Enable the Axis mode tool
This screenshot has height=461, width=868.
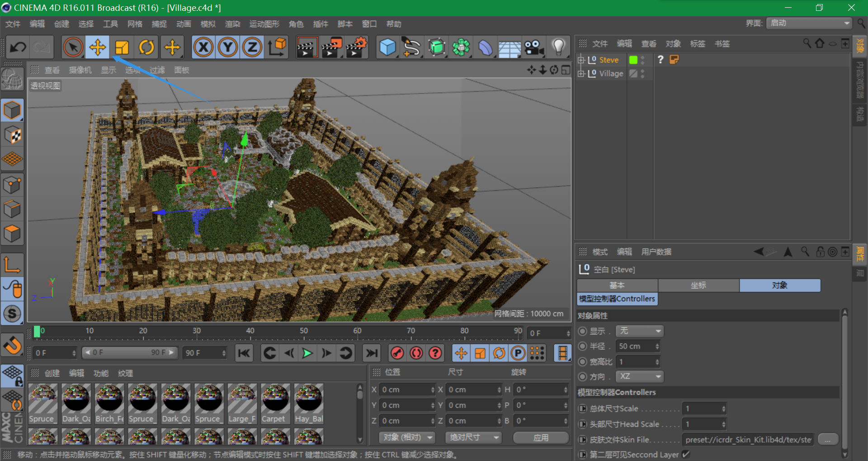pyautogui.click(x=12, y=265)
